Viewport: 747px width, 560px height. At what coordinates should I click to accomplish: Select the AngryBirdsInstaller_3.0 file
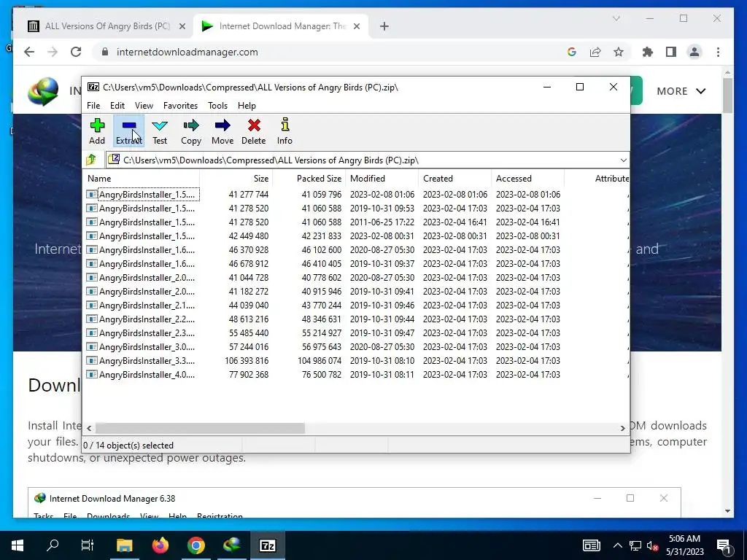coord(356,346)
